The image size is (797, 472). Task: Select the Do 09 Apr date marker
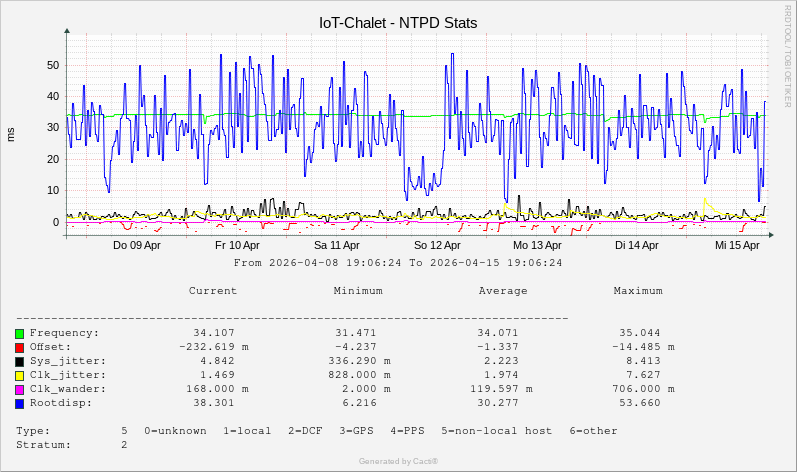[x=137, y=245]
